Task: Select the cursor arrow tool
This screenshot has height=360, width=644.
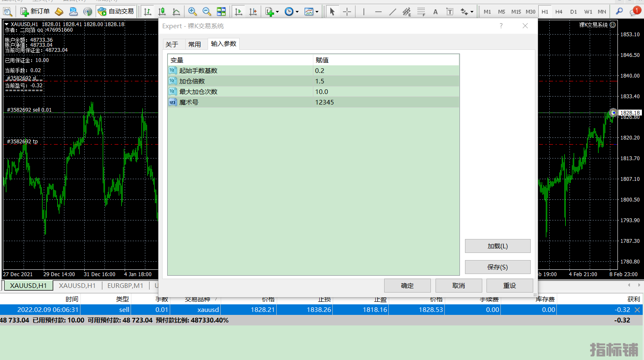Action: [332, 12]
